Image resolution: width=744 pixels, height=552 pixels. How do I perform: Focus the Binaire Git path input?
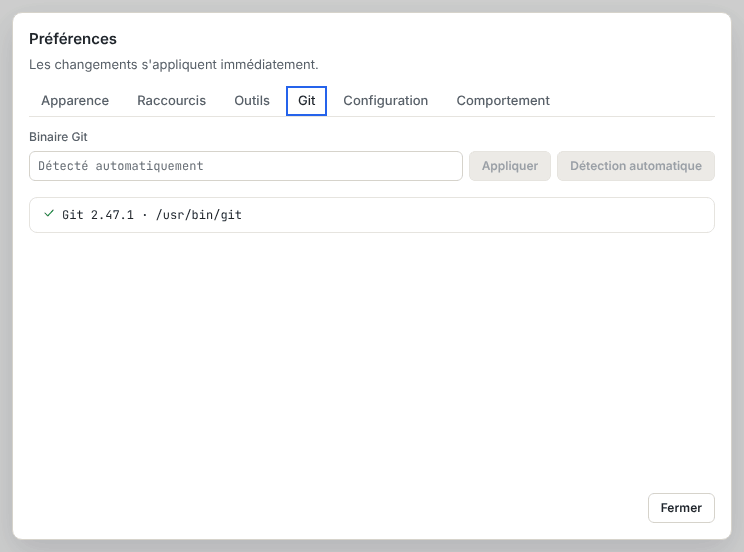[x=246, y=166]
